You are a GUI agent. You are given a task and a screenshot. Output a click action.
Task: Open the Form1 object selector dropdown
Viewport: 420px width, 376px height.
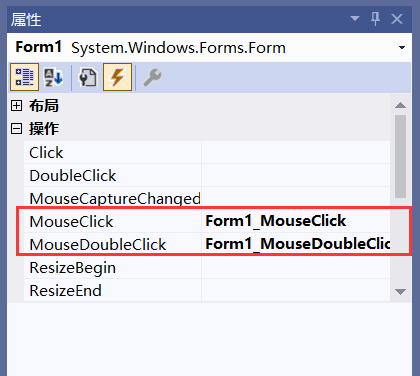click(402, 48)
